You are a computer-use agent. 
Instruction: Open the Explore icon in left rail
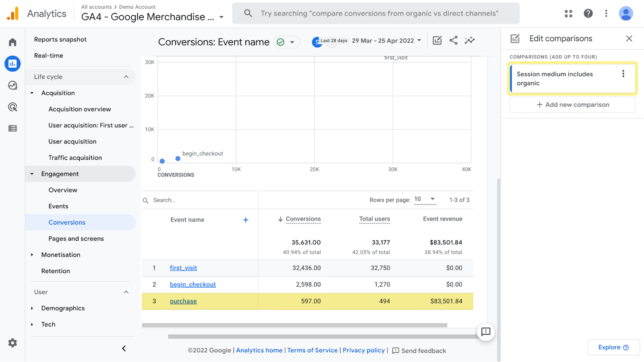[12, 85]
